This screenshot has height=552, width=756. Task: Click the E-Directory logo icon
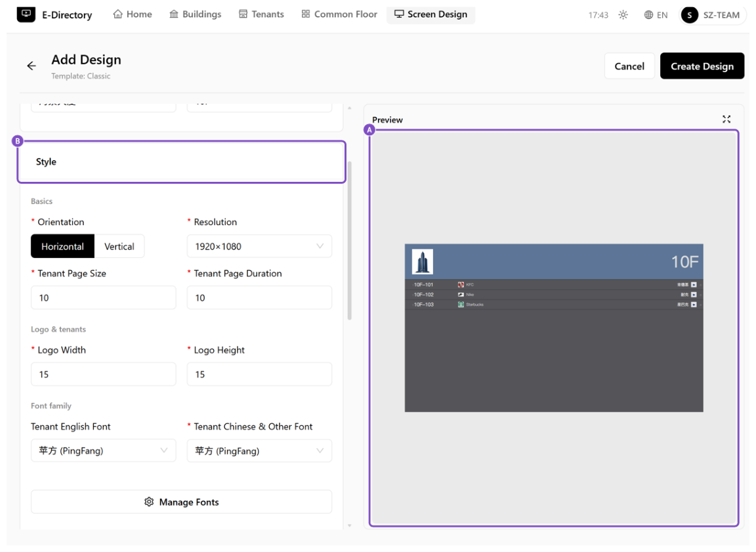[x=26, y=14]
